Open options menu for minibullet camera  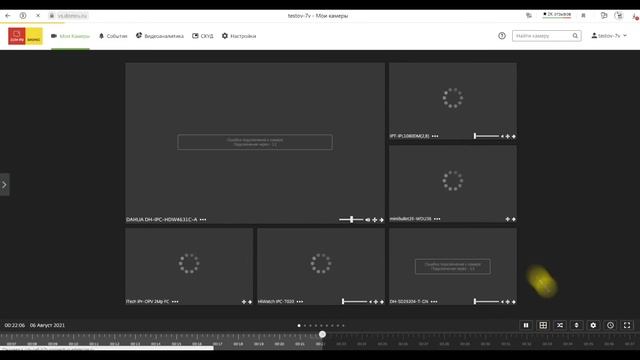click(x=437, y=219)
